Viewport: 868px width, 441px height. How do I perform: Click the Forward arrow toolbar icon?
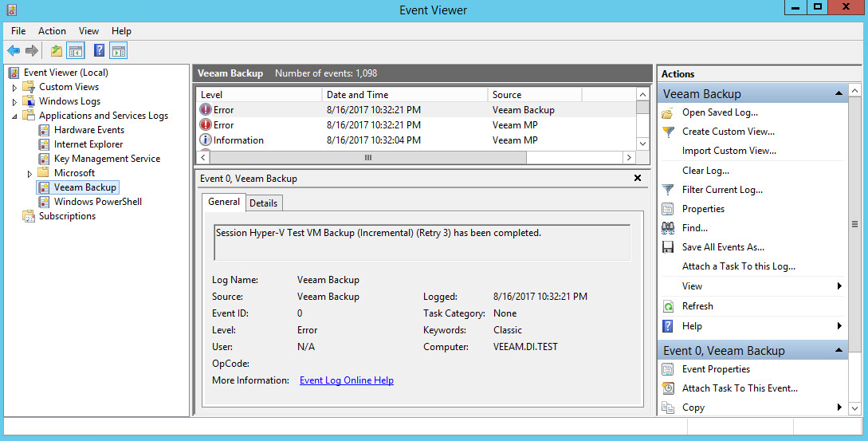(32, 51)
